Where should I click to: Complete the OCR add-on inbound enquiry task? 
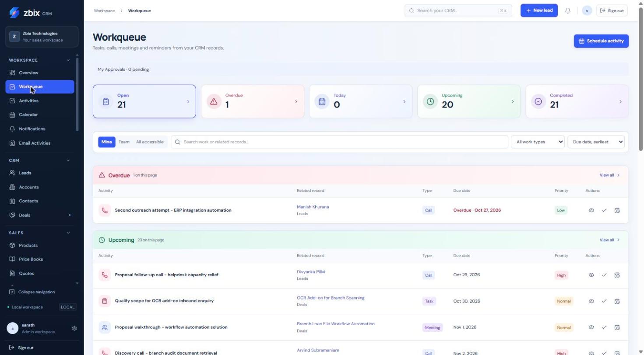(604, 301)
